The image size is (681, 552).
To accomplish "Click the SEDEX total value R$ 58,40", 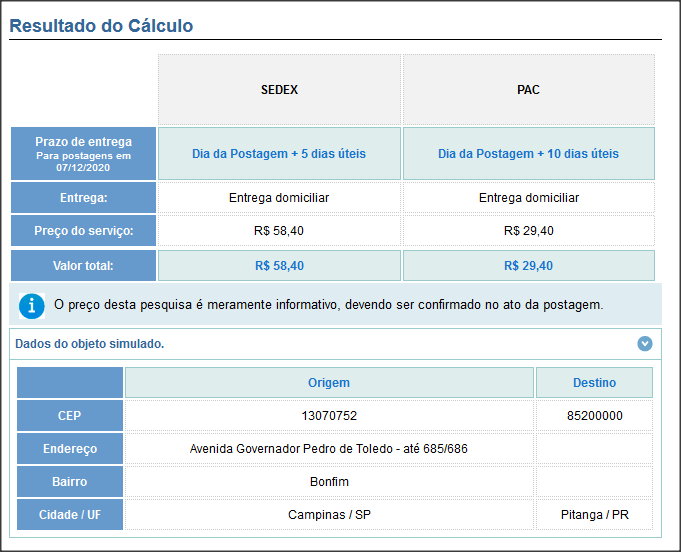I will pos(279,265).
